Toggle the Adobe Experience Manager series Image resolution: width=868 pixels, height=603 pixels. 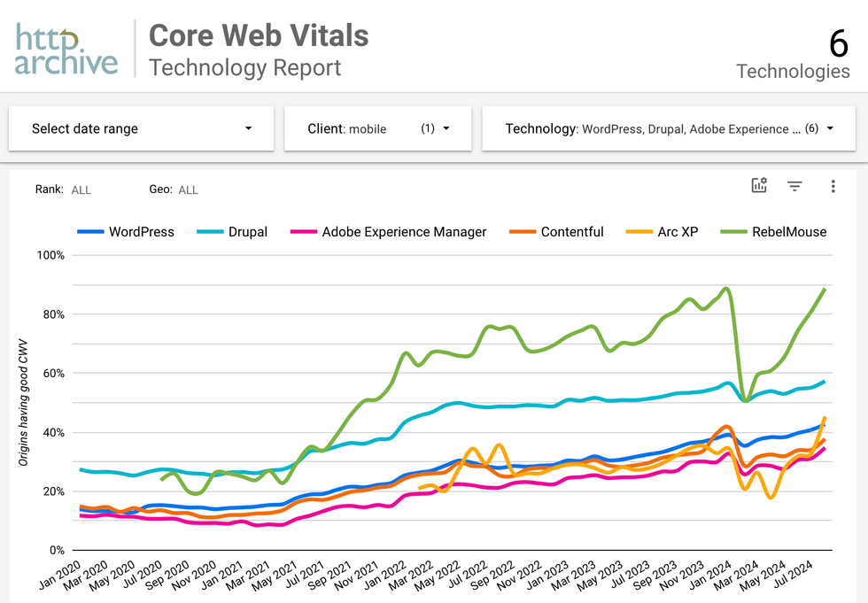(x=395, y=231)
